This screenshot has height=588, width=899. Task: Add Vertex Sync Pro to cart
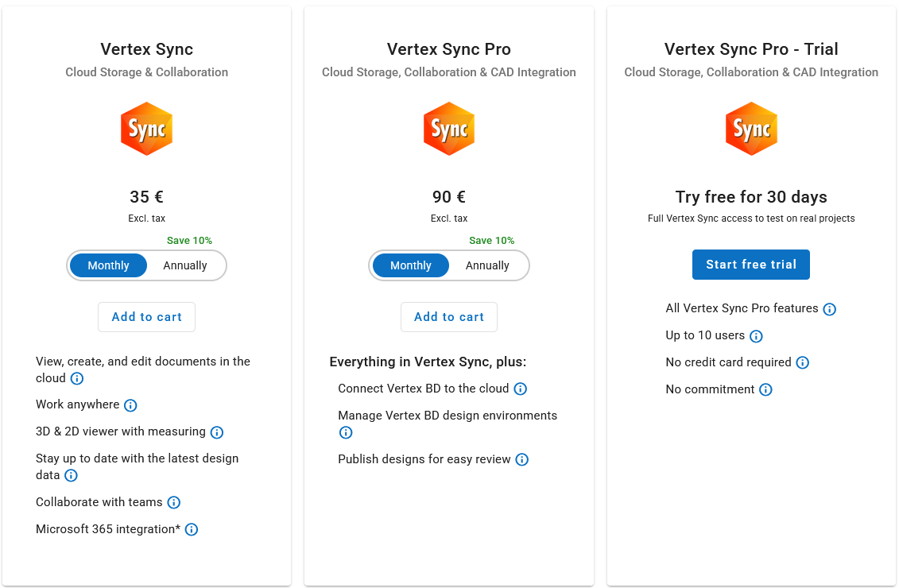point(449,317)
